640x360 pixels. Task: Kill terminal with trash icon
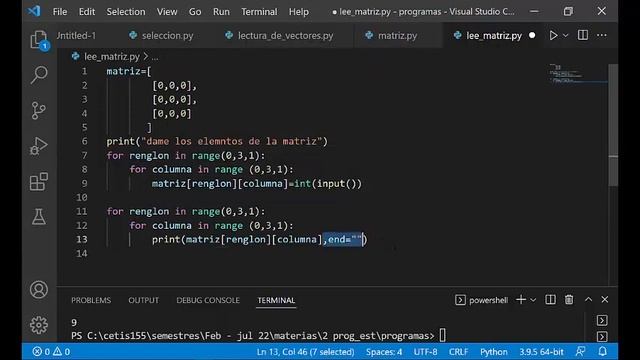pyautogui.click(x=569, y=300)
